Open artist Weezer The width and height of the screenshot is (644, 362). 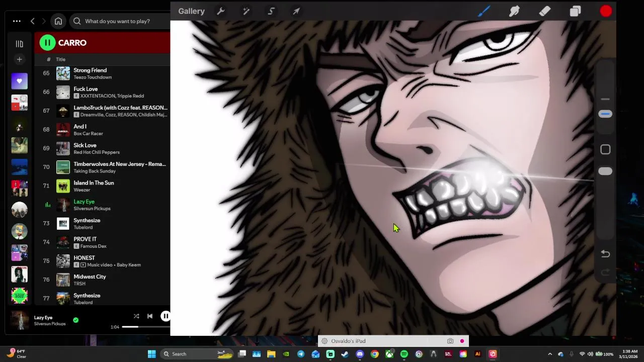pyautogui.click(x=82, y=190)
